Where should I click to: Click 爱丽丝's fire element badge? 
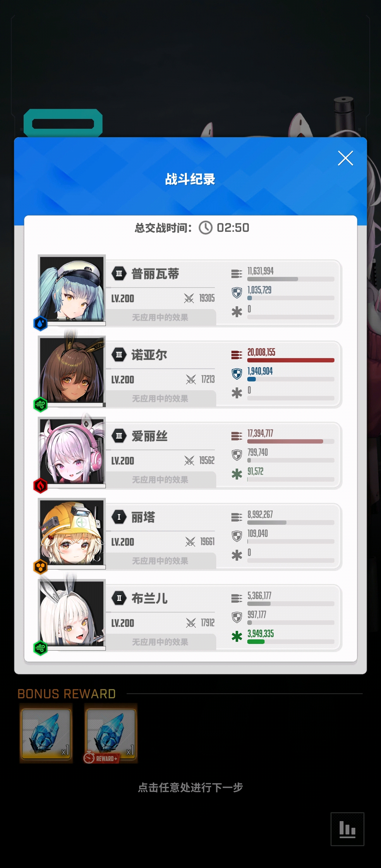tap(40, 486)
